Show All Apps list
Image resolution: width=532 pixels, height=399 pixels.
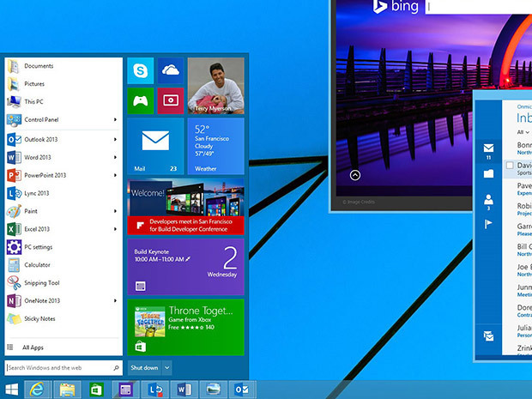(x=63, y=348)
